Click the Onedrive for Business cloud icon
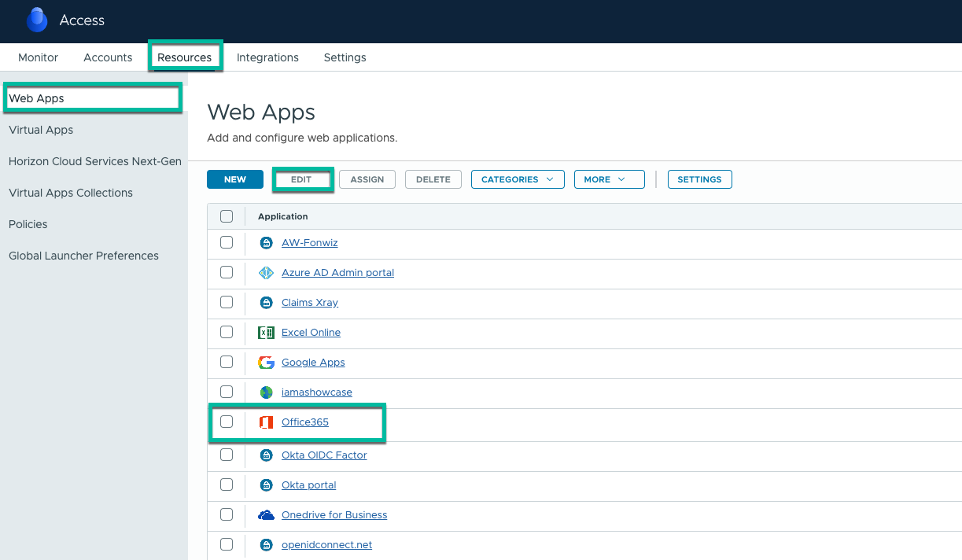This screenshot has width=962, height=560. 266,515
